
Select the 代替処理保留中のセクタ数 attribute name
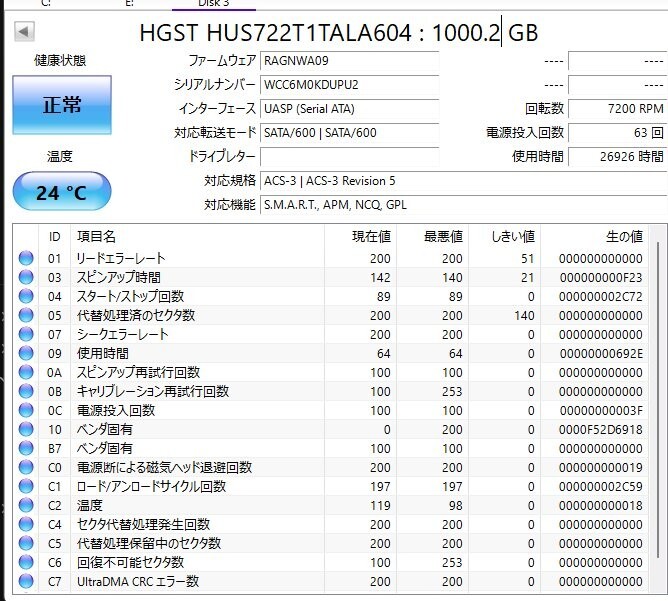149,543
